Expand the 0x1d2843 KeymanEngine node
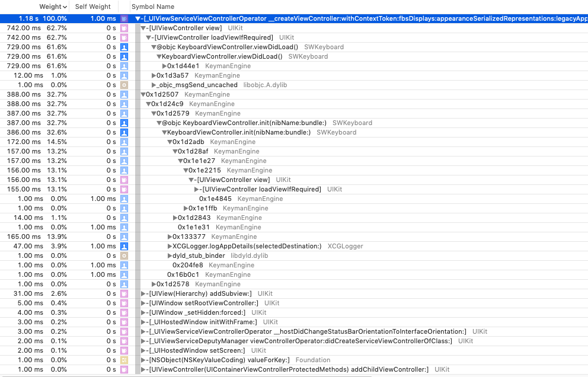 [175, 218]
